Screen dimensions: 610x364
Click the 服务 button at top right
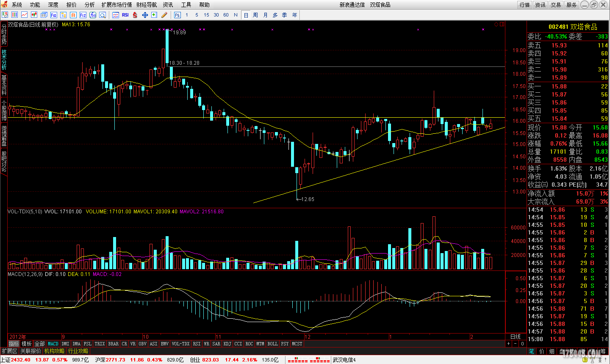571,5
